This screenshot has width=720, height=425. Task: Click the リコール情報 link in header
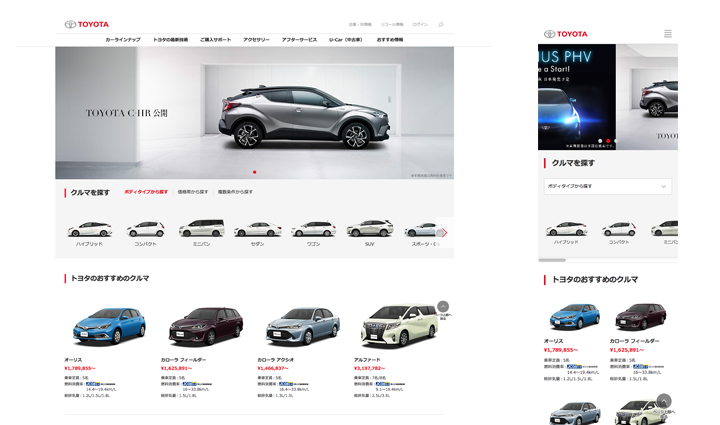point(392,25)
